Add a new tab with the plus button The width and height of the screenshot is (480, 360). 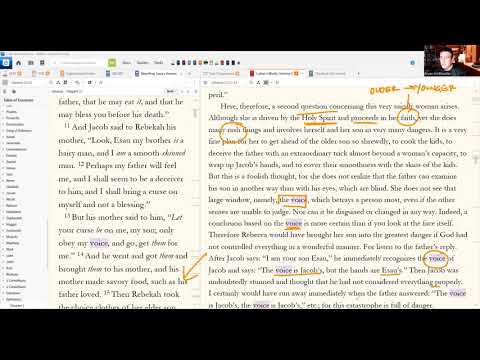tap(358, 73)
